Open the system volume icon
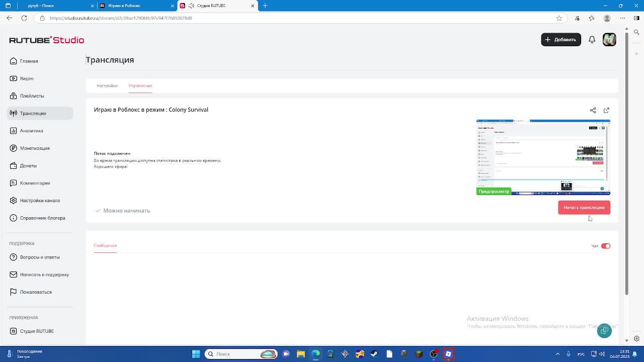 [603, 354]
